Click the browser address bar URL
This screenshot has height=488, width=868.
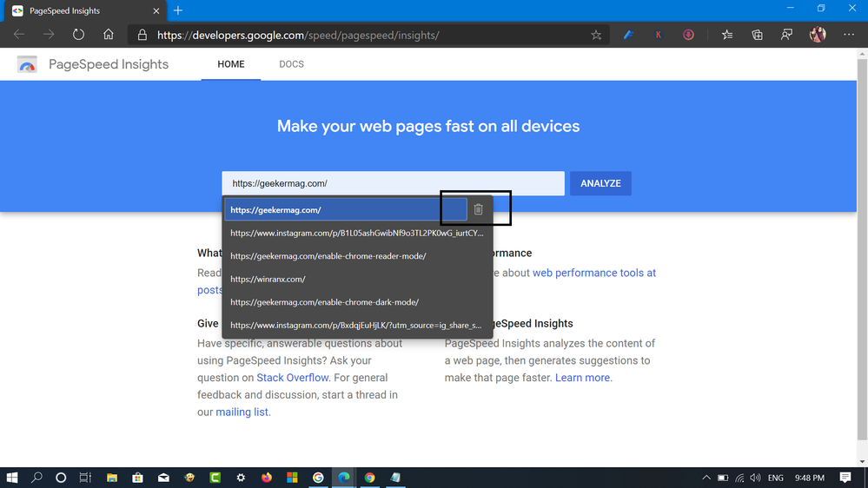[x=298, y=35]
